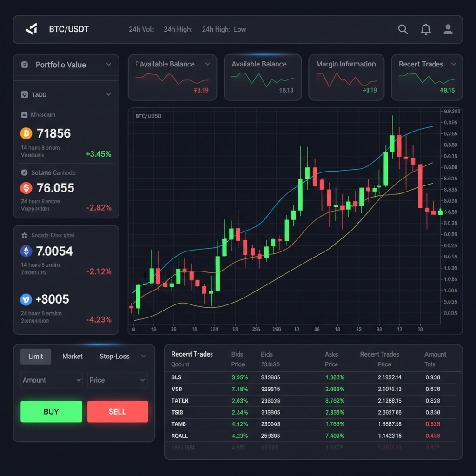Viewport: 476px width, 476px height.
Task: Click the 8.702% ask value in TATLK row
Action: [335, 401]
